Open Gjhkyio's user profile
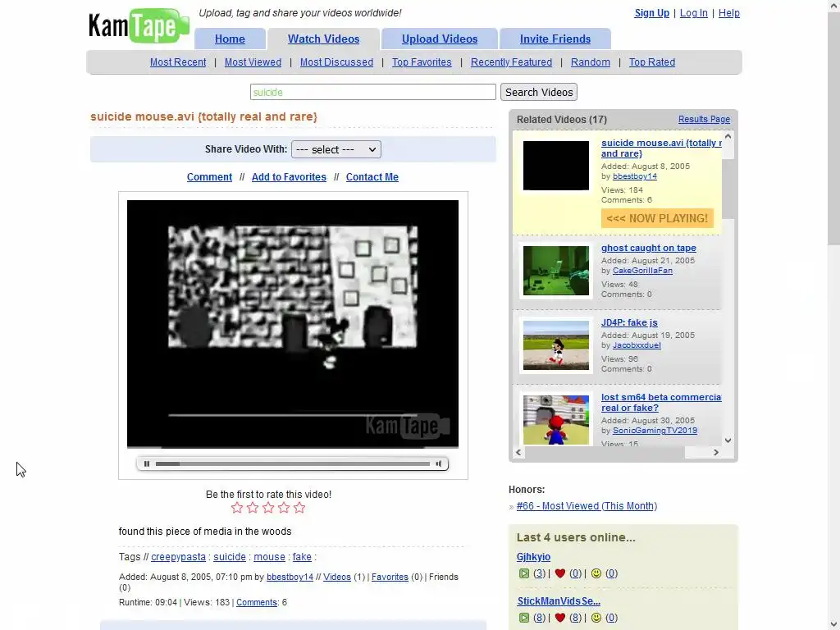The height and width of the screenshot is (630, 840). (x=533, y=557)
